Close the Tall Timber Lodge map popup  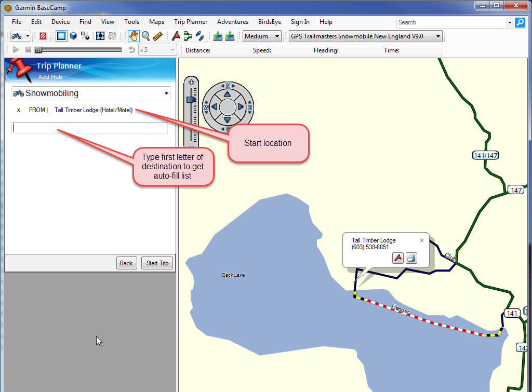(x=422, y=240)
